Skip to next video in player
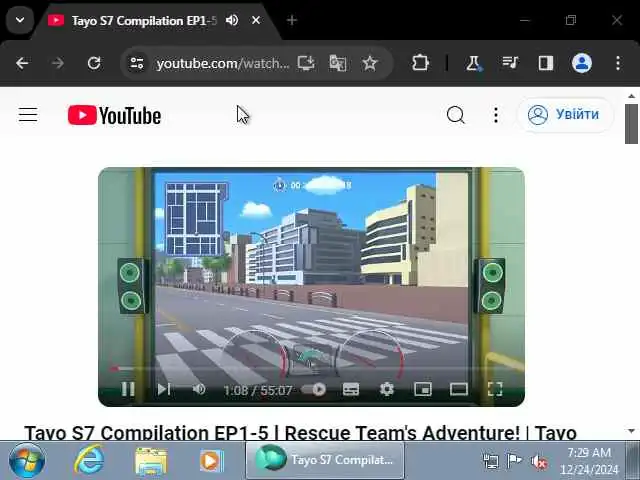 tap(164, 389)
